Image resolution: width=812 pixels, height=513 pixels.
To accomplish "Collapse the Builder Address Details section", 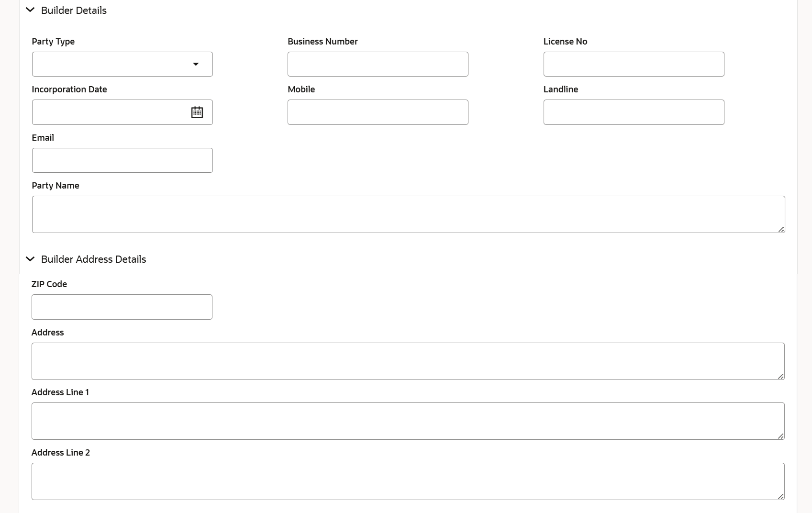I will click(30, 259).
